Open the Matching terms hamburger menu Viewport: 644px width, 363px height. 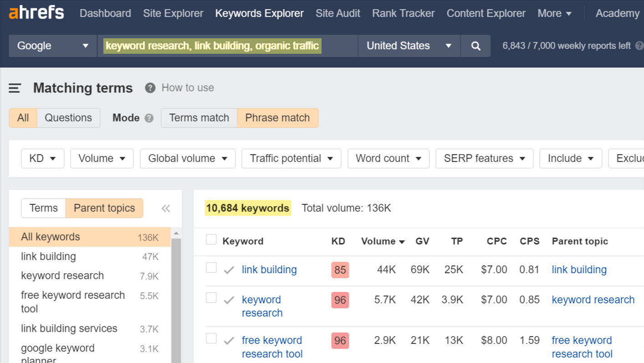(15, 88)
